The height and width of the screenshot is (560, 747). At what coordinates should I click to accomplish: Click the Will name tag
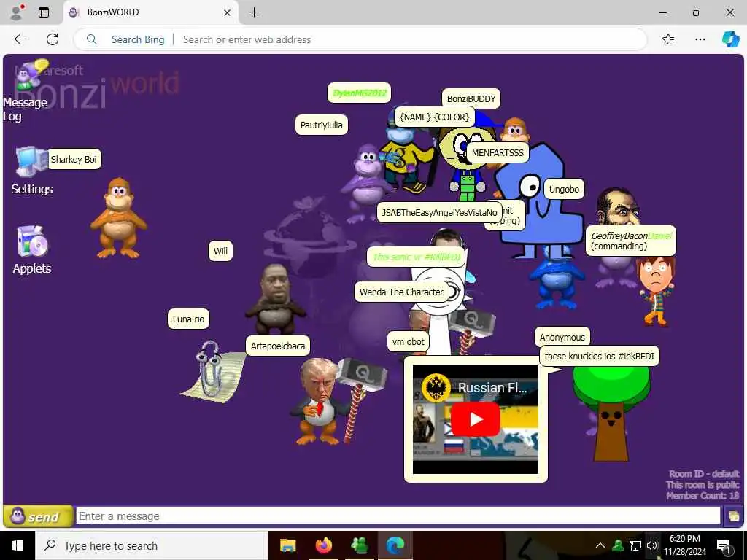[220, 251]
